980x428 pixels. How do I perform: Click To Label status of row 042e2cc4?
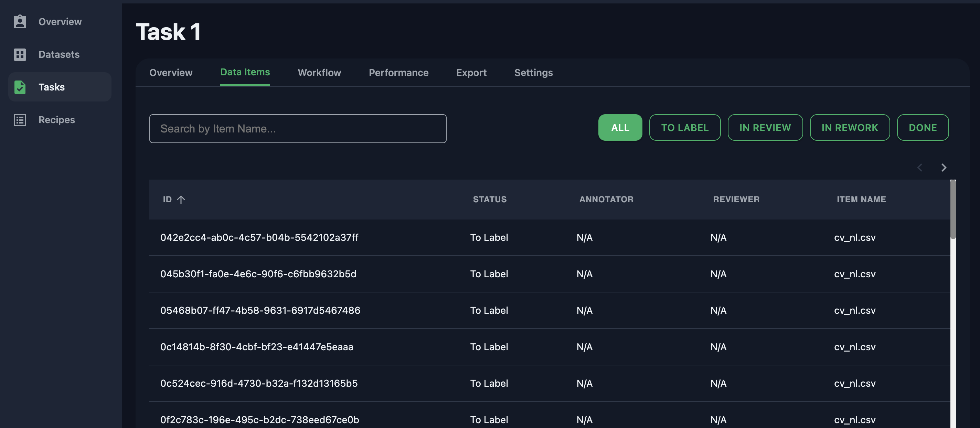489,237
